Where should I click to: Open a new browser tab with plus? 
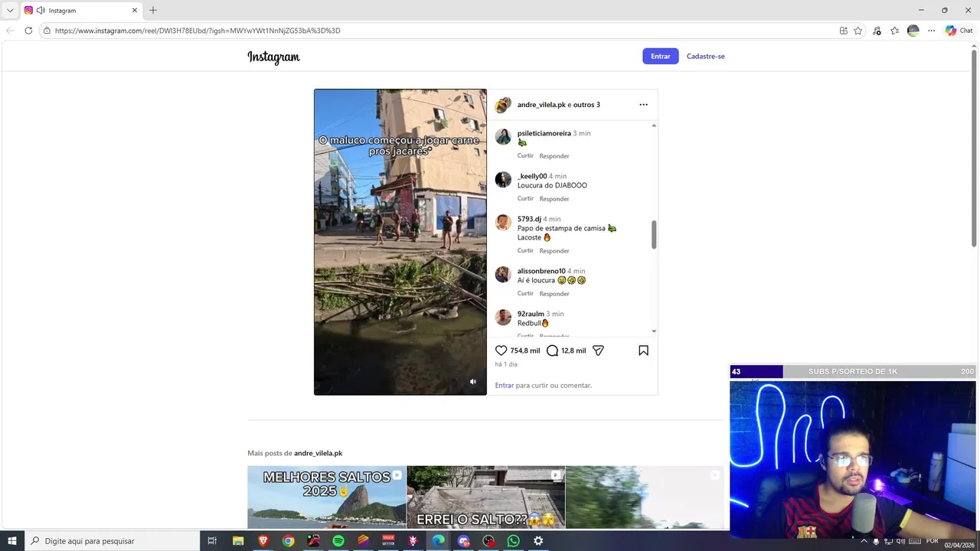(153, 11)
